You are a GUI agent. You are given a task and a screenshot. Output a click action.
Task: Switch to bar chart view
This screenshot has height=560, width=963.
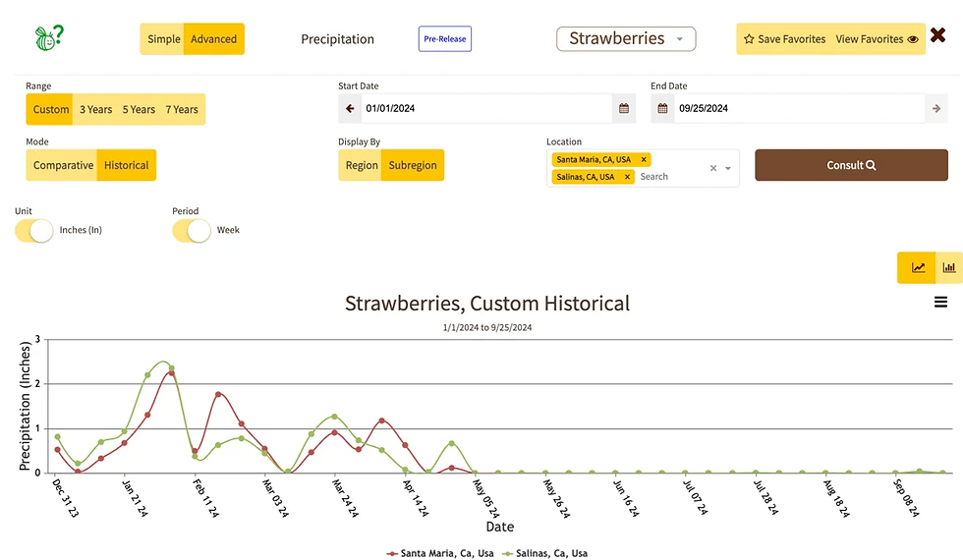[x=949, y=267]
